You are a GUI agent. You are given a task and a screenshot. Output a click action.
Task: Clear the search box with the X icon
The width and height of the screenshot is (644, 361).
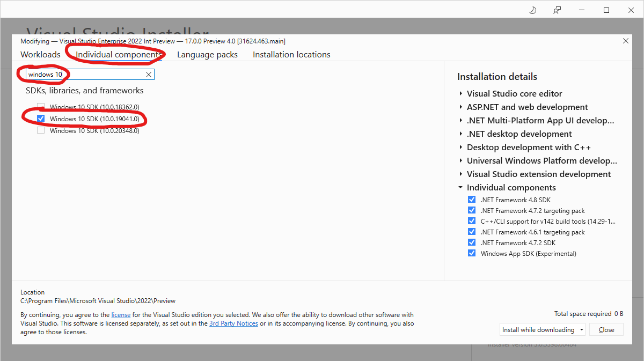(148, 75)
